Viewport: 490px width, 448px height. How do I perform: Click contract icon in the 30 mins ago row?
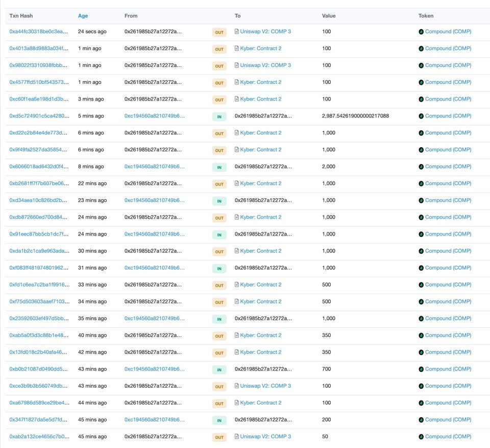point(236,251)
